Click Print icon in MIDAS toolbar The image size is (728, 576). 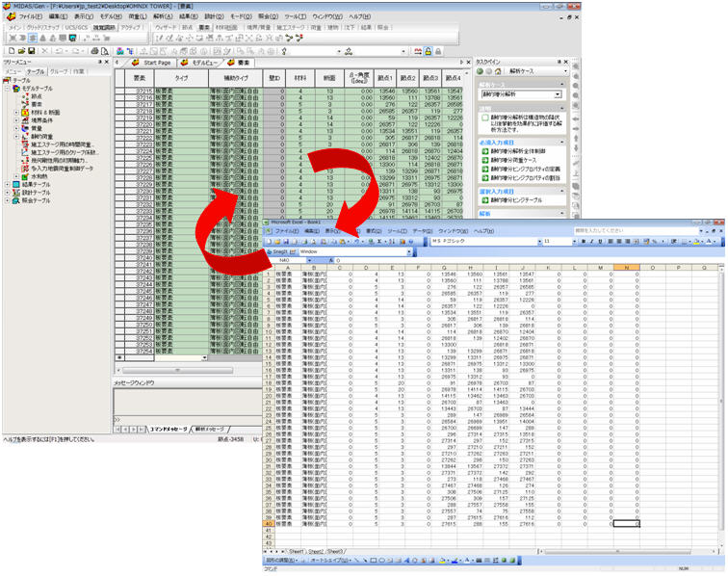(95, 51)
